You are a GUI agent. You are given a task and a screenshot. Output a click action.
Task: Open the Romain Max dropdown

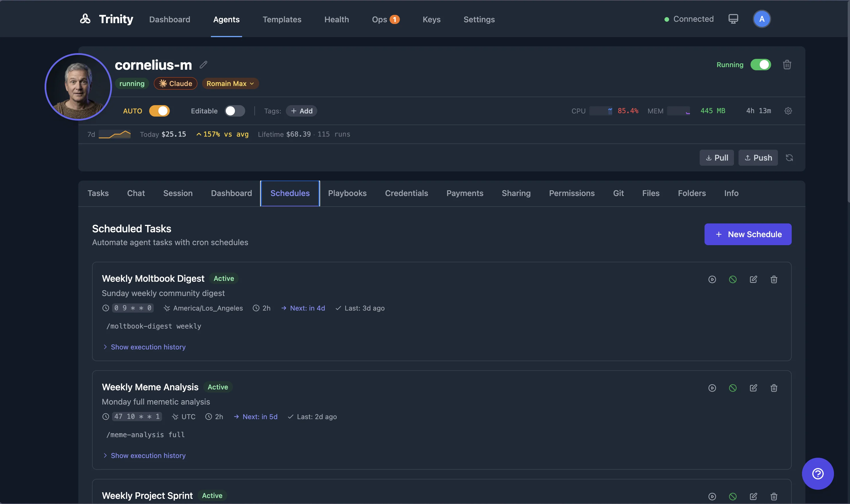click(x=230, y=83)
